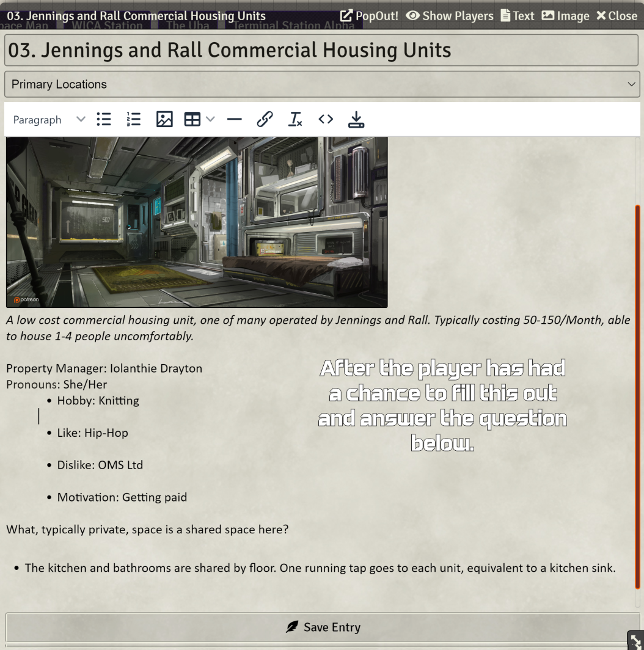The image size is (644, 650).
Task: Click the PopOut! header button
Action: tap(369, 16)
